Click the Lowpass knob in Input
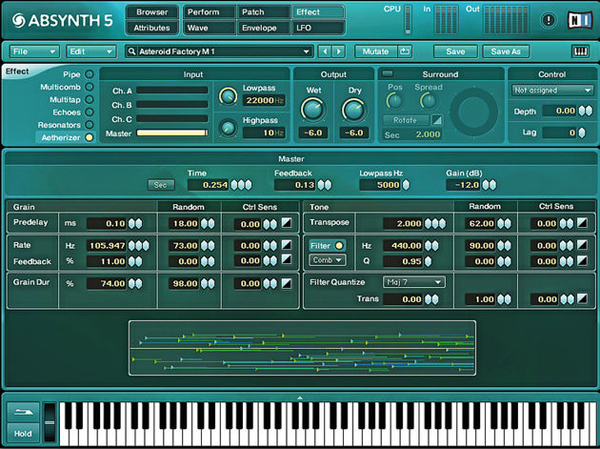Screen dimensions: 600x449 point(228,95)
